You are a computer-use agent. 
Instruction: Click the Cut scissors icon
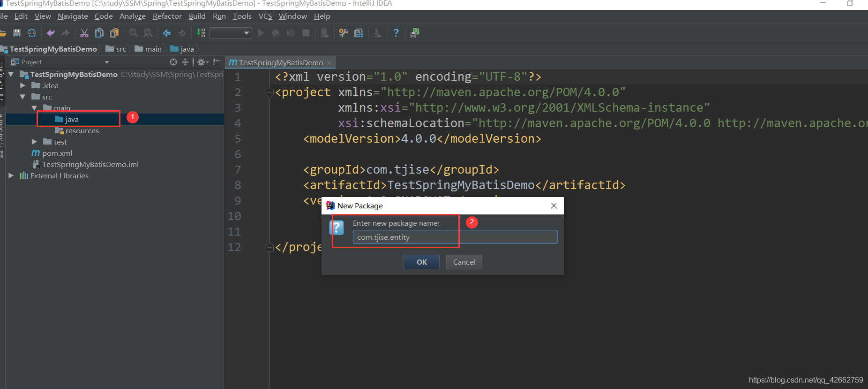pyautogui.click(x=84, y=33)
